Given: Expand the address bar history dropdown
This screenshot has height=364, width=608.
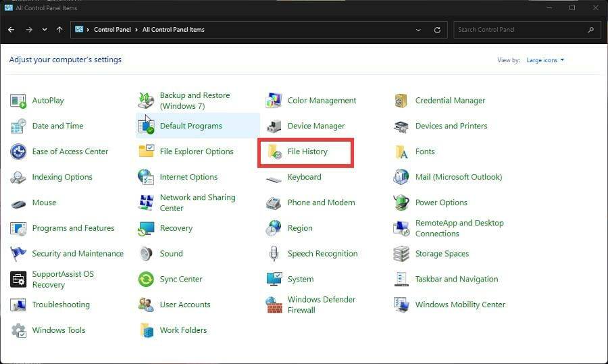Looking at the screenshot, I should (418, 30).
